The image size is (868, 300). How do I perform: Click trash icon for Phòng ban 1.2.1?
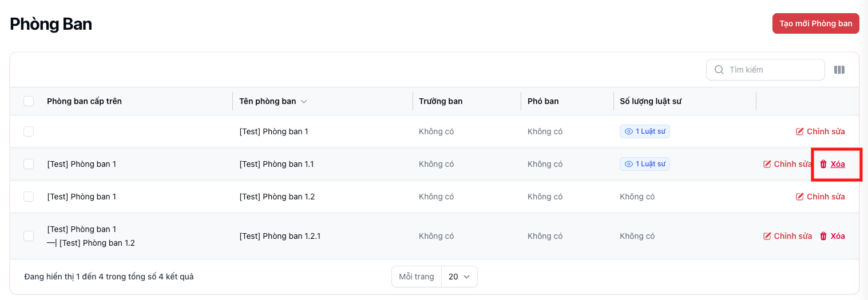pos(823,236)
